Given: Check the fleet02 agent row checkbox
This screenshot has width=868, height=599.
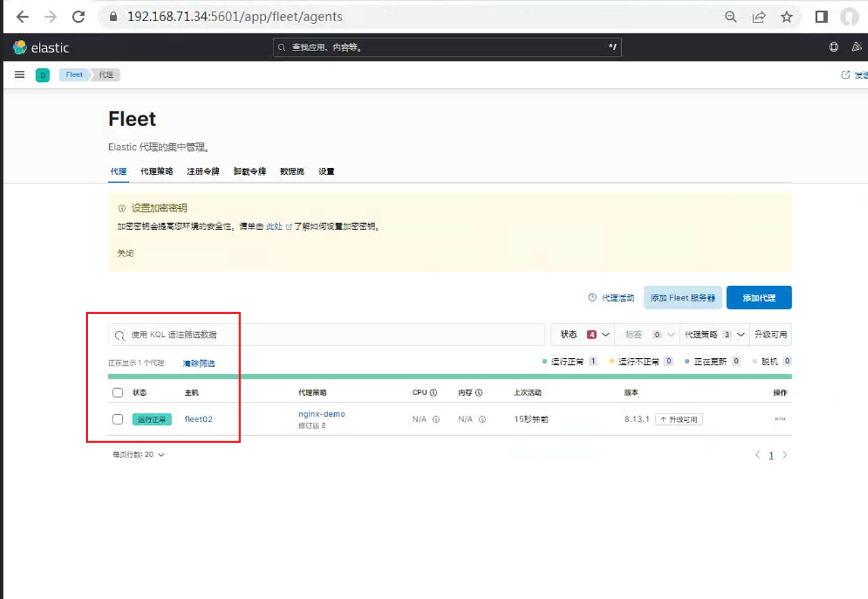Looking at the screenshot, I should 118,419.
